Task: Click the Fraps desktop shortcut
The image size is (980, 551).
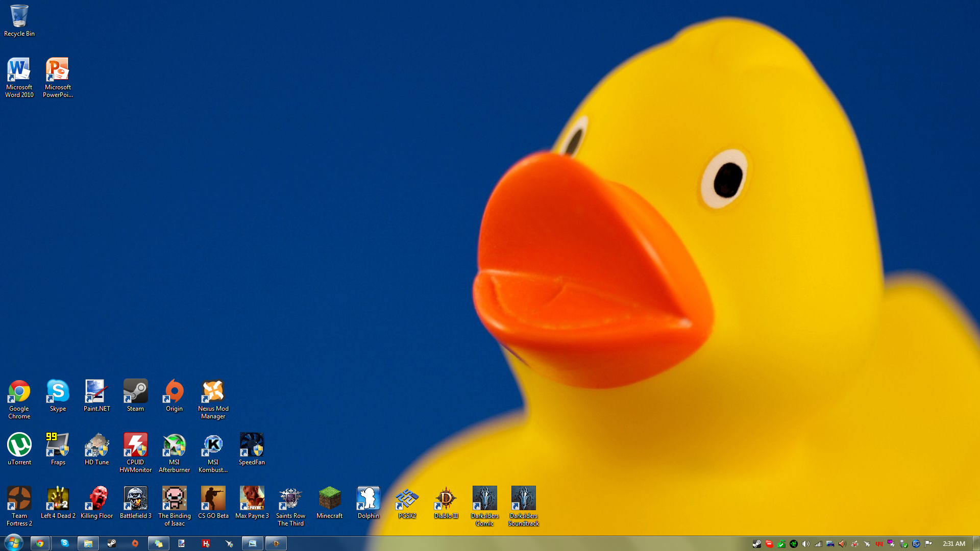Action: pos(58,445)
